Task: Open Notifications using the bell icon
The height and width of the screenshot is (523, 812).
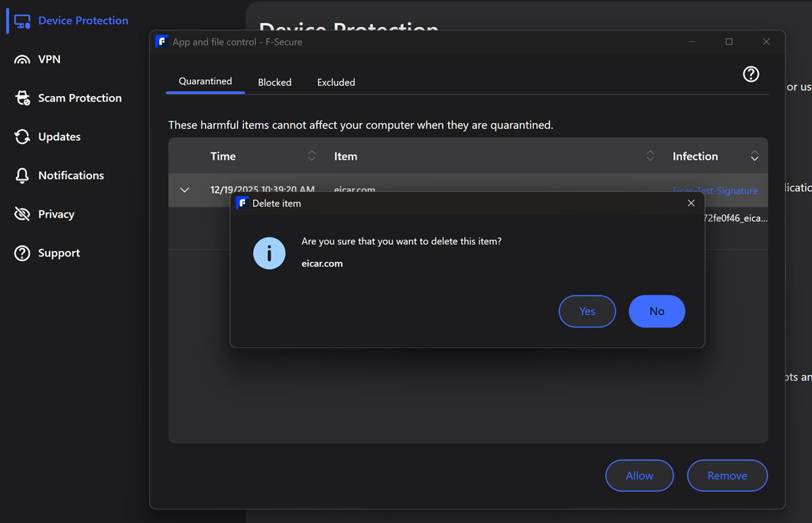Action: (23, 175)
